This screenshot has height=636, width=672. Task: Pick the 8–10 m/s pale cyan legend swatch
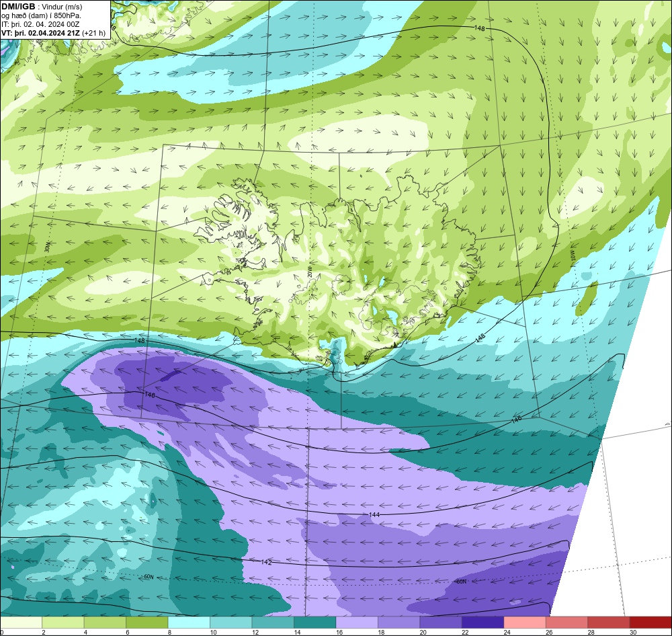click(x=189, y=623)
